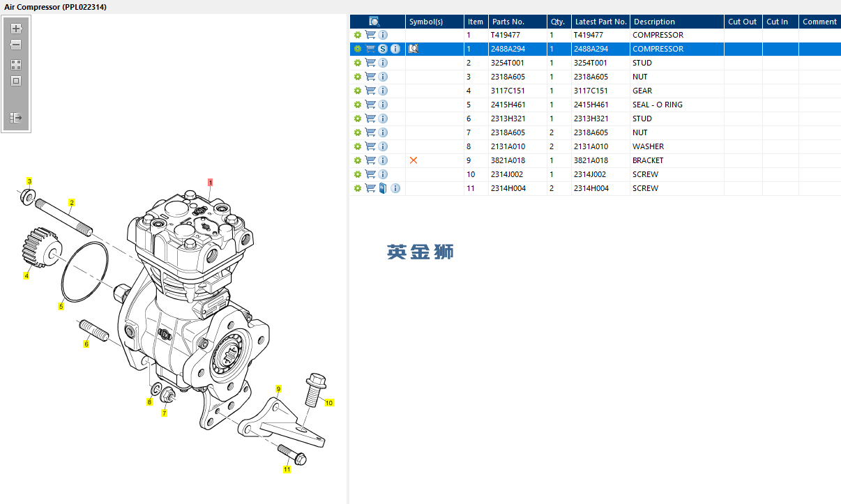Click latest part number 2314J002 cell
The width and height of the screenshot is (841, 504).
click(x=601, y=174)
